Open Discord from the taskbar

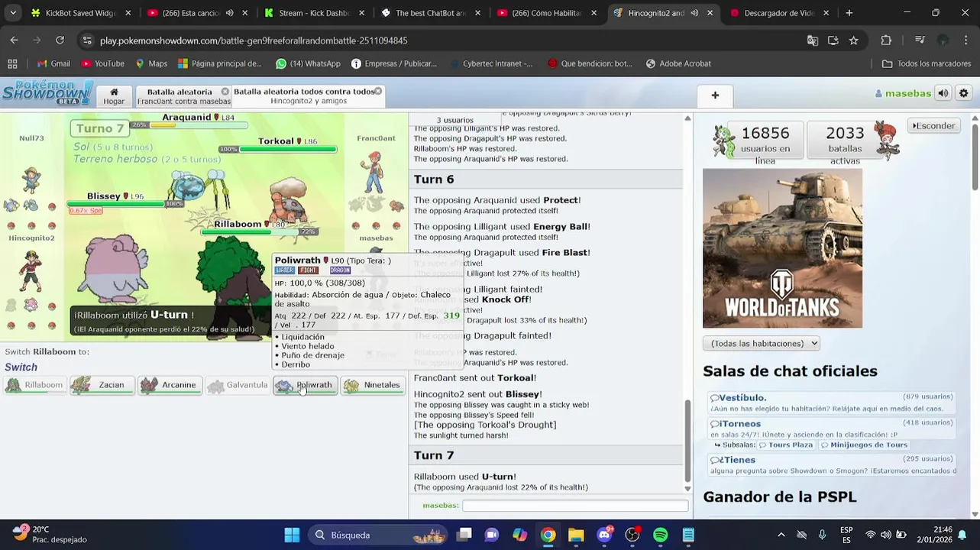pos(604,535)
